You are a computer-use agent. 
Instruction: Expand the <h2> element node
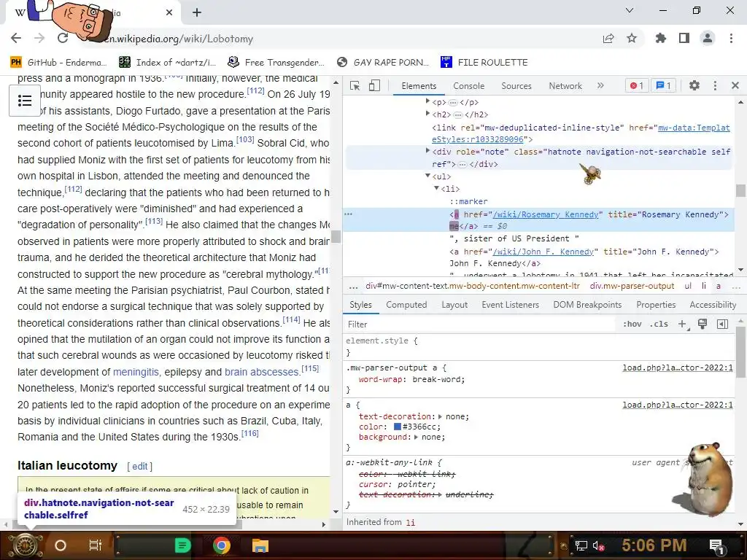pos(427,114)
